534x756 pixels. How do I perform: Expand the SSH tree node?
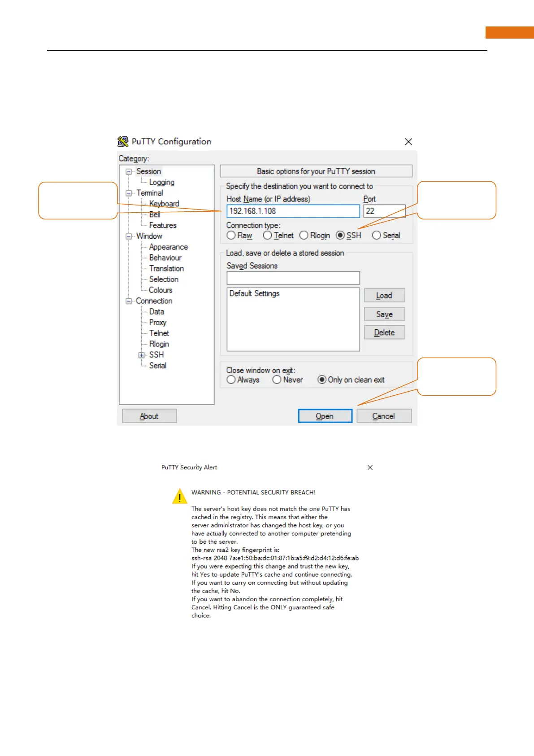pyautogui.click(x=142, y=355)
